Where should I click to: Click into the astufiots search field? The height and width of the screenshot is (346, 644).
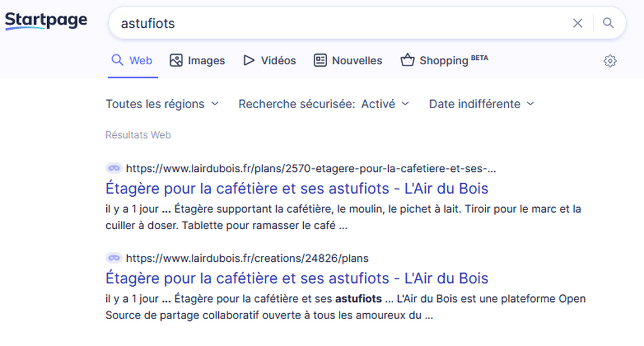click(341, 23)
